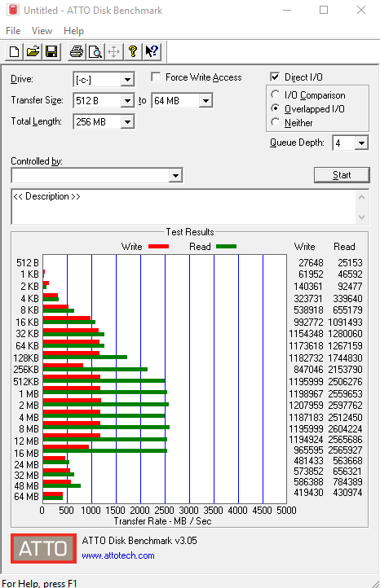
Task: Click the 48 MB row label
Action: 26,486
